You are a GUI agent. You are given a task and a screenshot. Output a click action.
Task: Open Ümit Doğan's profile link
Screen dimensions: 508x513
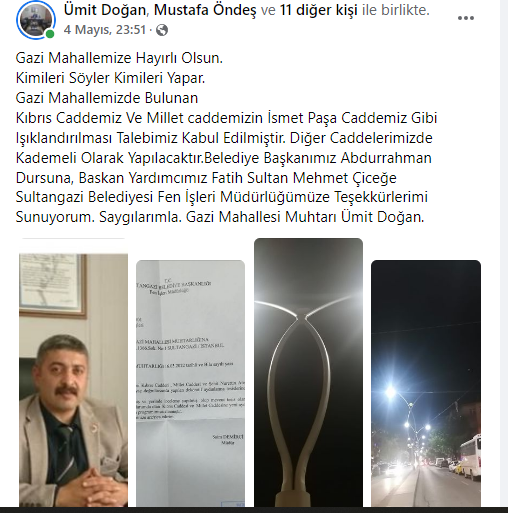click(x=105, y=10)
